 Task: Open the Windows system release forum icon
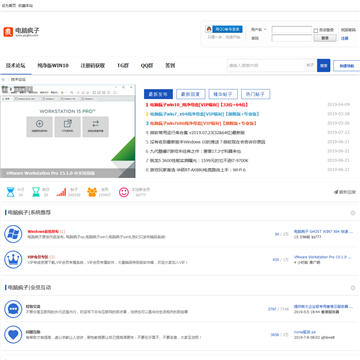pos(13,234)
